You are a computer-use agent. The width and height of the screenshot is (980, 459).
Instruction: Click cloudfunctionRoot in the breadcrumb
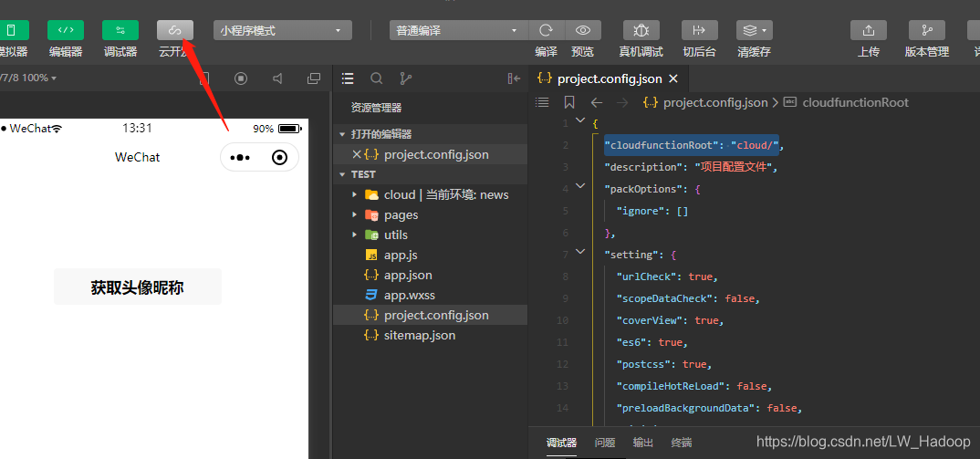855,102
